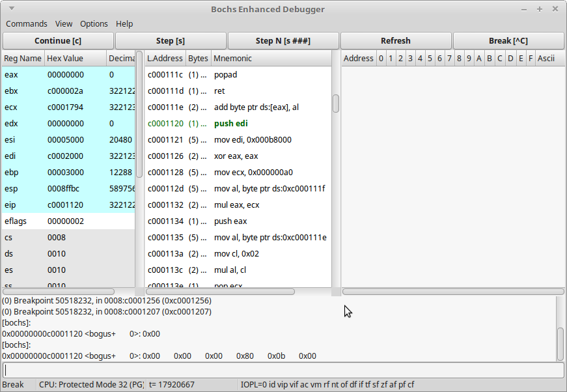Select the cs segment register row
This screenshot has height=392, width=567.
coord(68,238)
